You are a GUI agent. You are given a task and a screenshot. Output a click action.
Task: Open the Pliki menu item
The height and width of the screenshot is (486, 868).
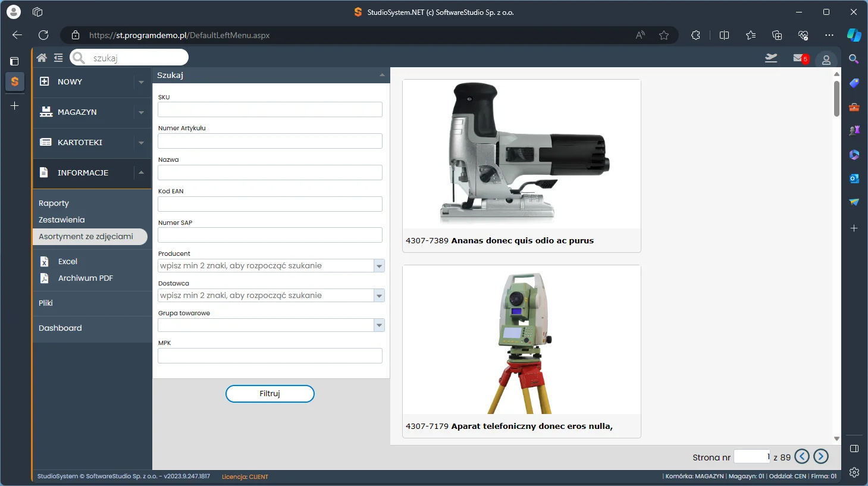46,303
